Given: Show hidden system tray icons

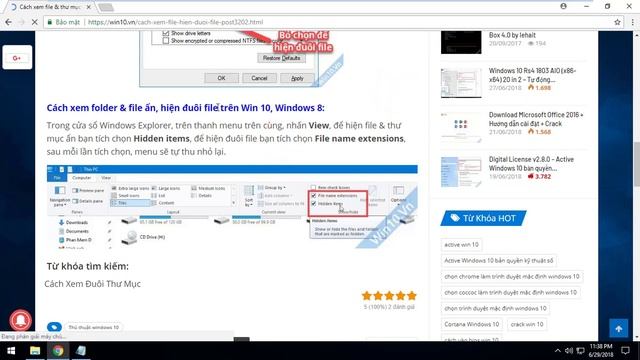Looking at the screenshot, I should tap(558, 351).
